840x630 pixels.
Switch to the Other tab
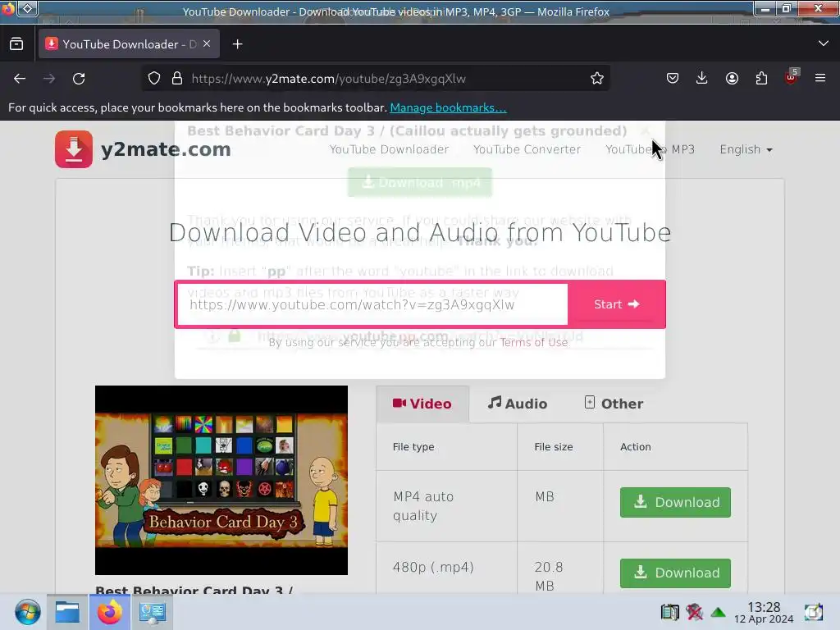614,404
